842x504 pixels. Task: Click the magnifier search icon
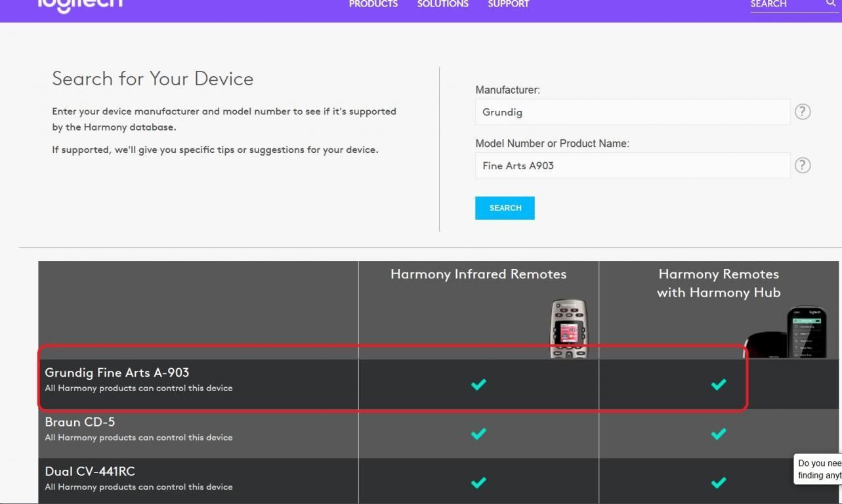(831, 4)
